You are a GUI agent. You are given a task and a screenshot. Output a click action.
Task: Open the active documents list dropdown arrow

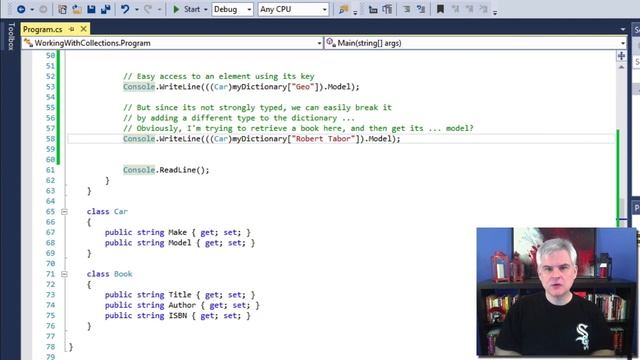pos(623,29)
